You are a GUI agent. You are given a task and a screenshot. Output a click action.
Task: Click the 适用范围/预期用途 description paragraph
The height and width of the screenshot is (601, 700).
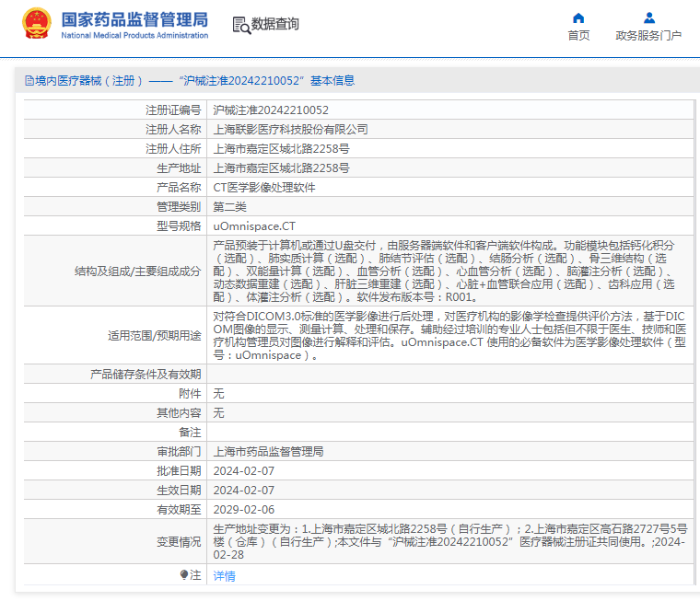click(449, 336)
